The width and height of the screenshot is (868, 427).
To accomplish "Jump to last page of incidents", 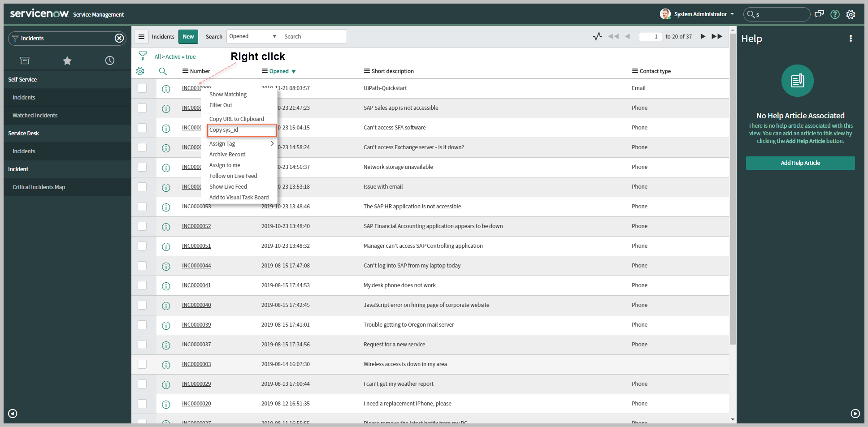I will pos(717,36).
